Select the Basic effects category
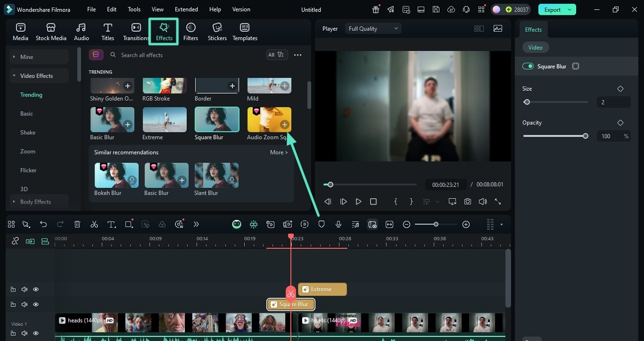Screen dimensions: 644x341 (x=27, y=114)
